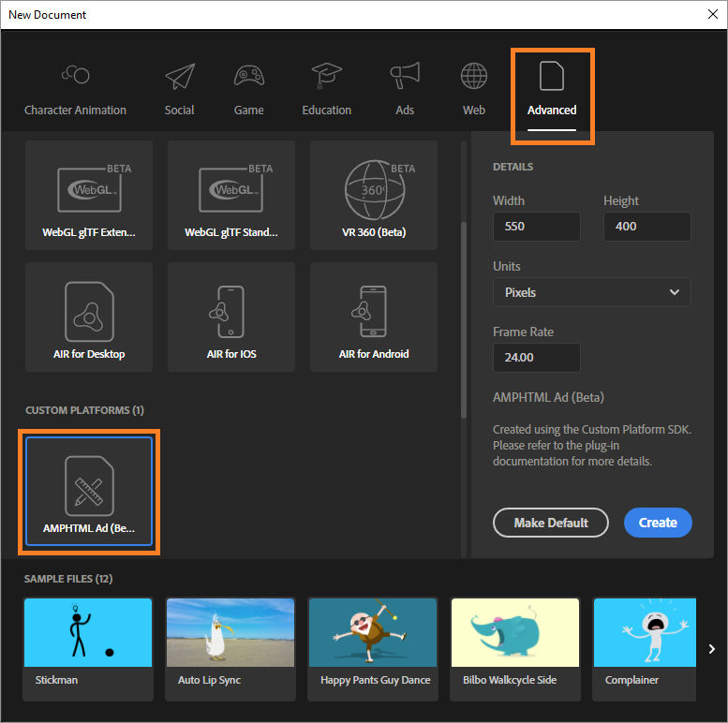The height and width of the screenshot is (723, 728).
Task: Open the Bilbo Walkcycle Side sample
Action: pos(515,649)
